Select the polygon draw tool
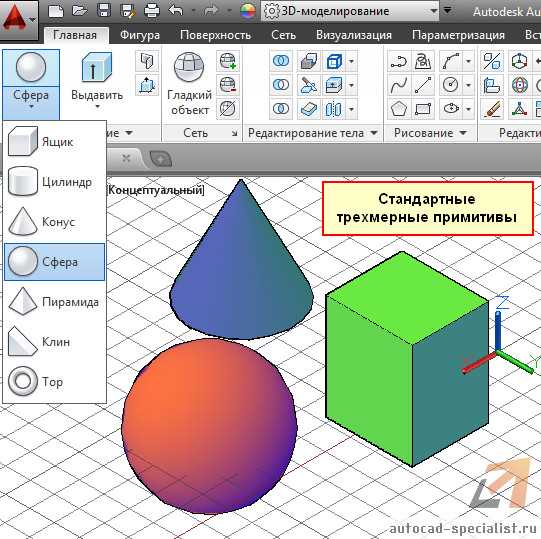 pyautogui.click(x=399, y=109)
